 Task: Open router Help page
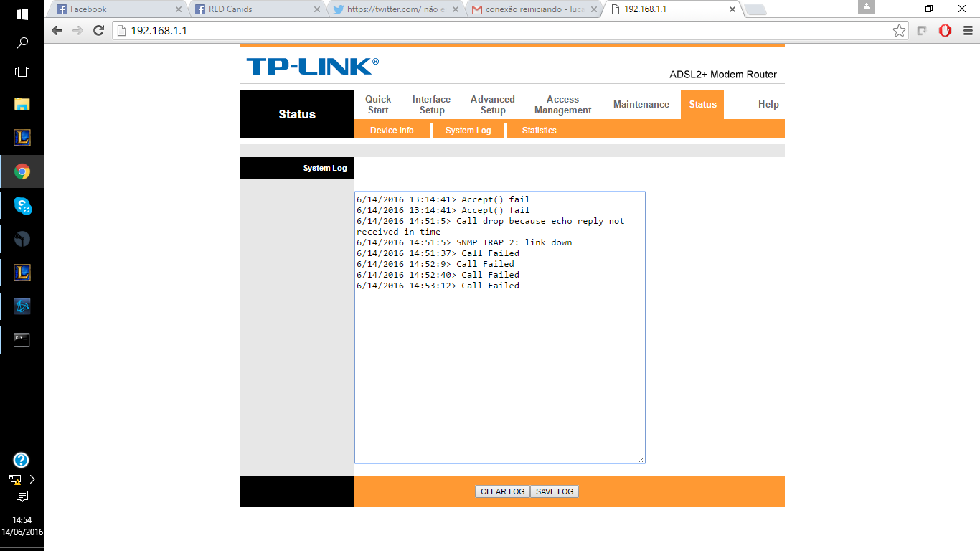[768, 105]
